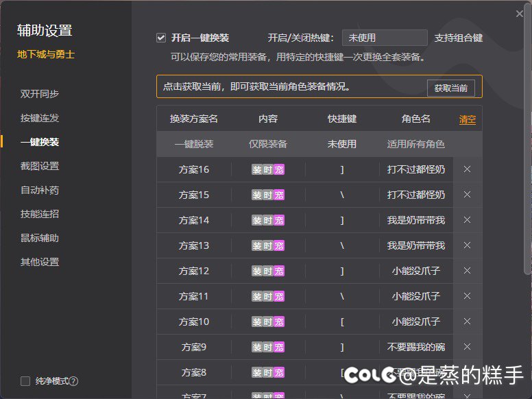
Task: Show the 技能连招 settings
Action: [x=40, y=214]
